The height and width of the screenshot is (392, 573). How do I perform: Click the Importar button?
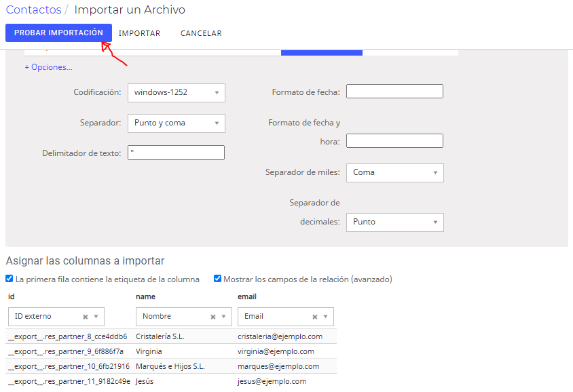tap(140, 33)
